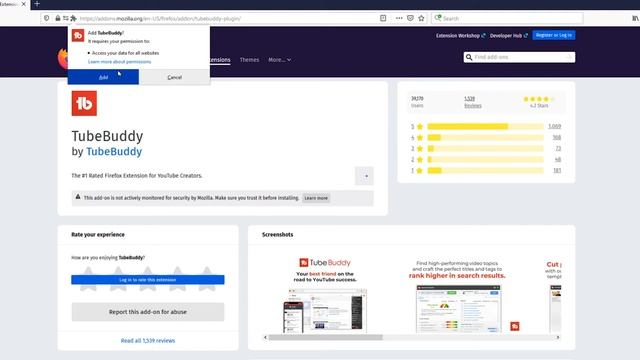Viewport: 640px width, 360px height.
Task: Click Learn more in security warning
Action: (316, 198)
